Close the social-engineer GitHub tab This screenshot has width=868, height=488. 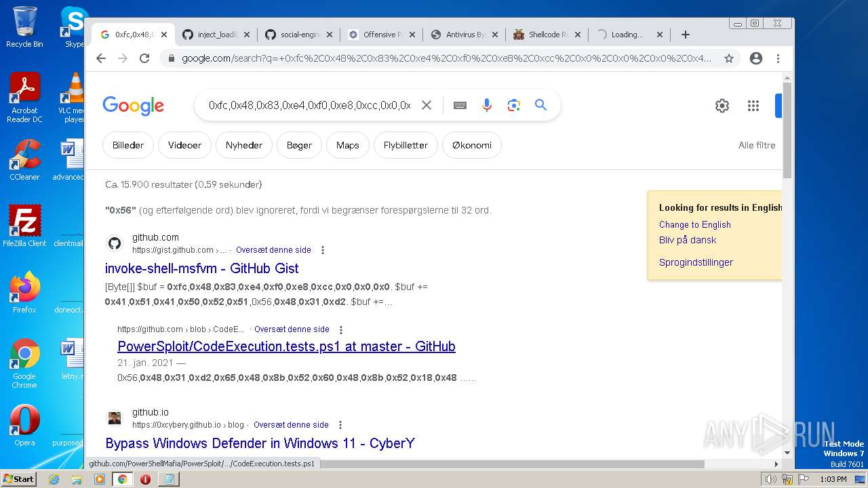coord(330,35)
